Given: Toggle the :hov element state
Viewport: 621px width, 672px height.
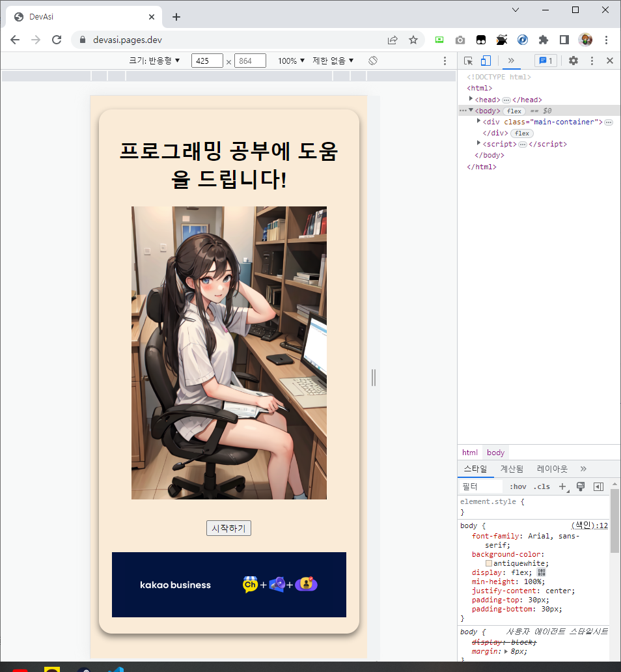Looking at the screenshot, I should (517, 486).
